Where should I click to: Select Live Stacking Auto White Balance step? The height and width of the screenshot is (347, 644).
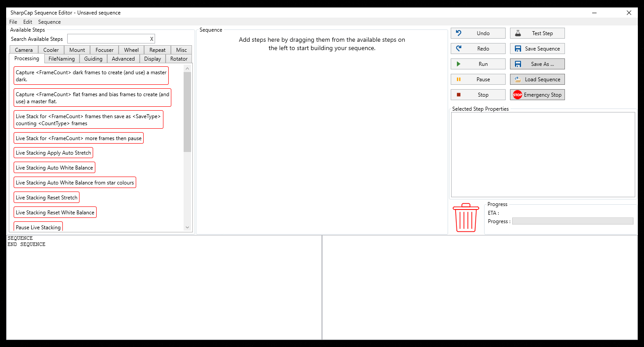[54, 168]
